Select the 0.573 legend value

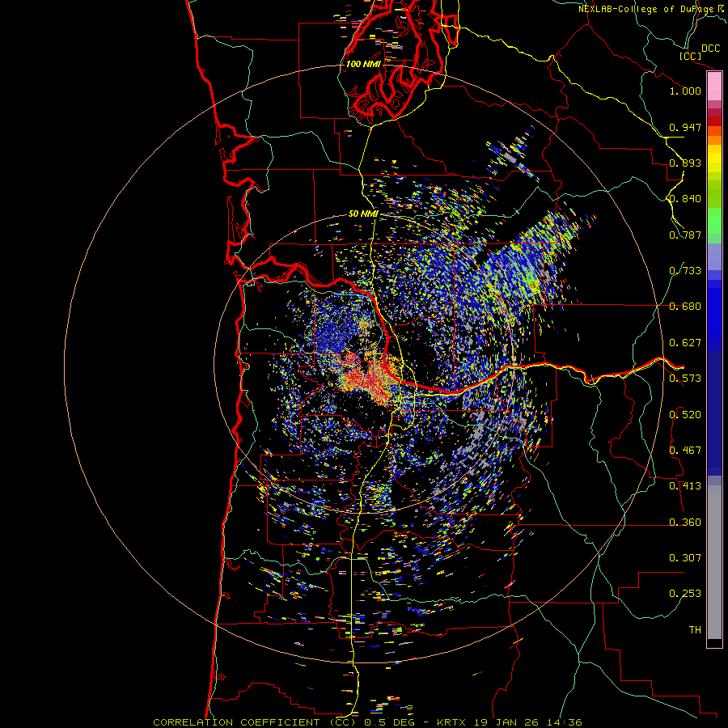point(685,379)
